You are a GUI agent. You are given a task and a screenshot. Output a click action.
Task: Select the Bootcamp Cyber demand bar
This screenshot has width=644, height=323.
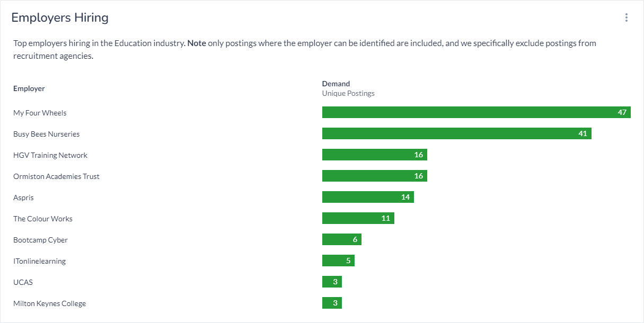tap(341, 239)
